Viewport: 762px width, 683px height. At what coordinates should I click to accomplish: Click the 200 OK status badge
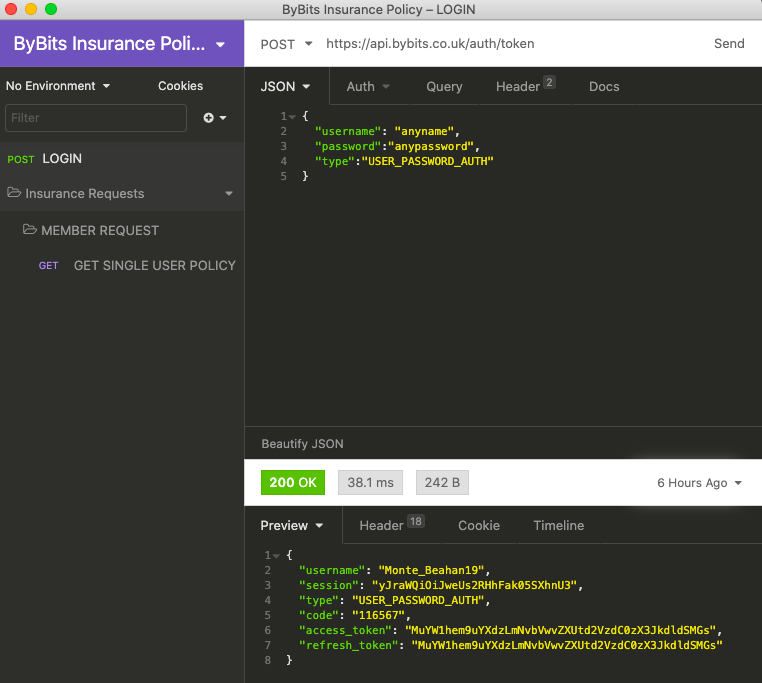[x=293, y=482]
